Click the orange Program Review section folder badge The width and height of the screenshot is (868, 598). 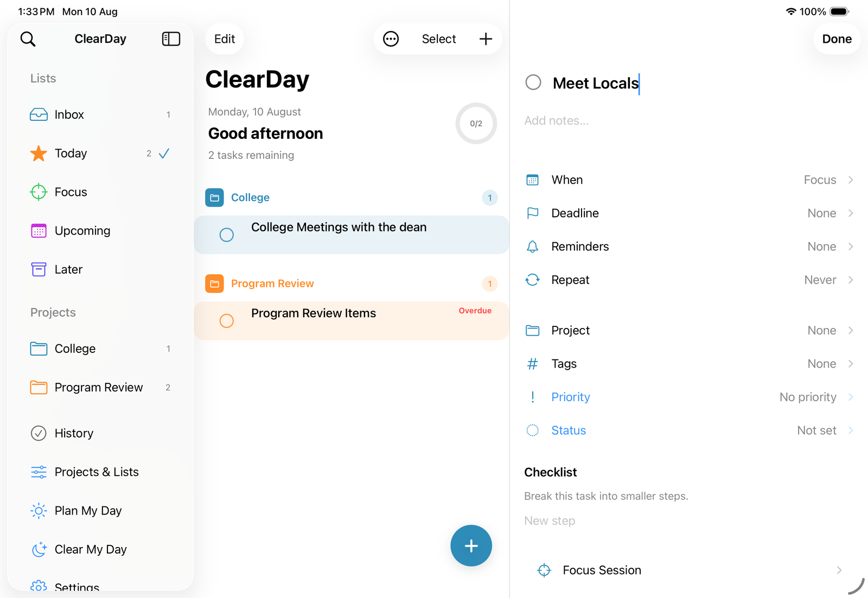point(214,284)
